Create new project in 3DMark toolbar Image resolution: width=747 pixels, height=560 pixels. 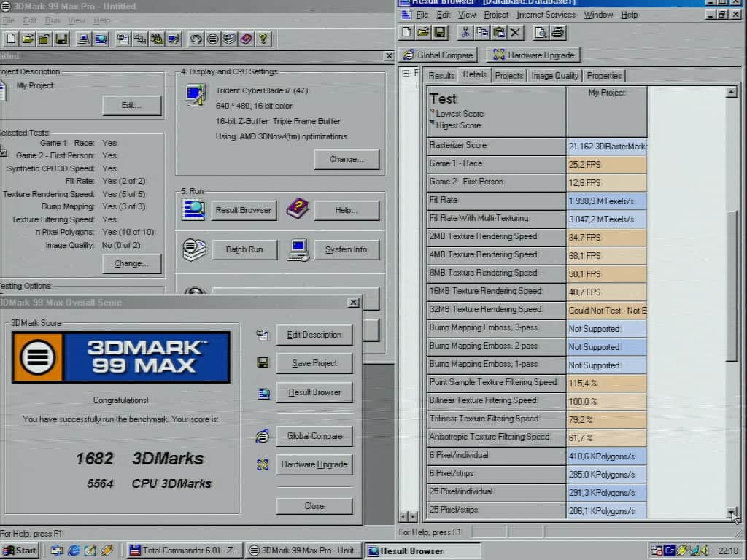click(x=11, y=39)
